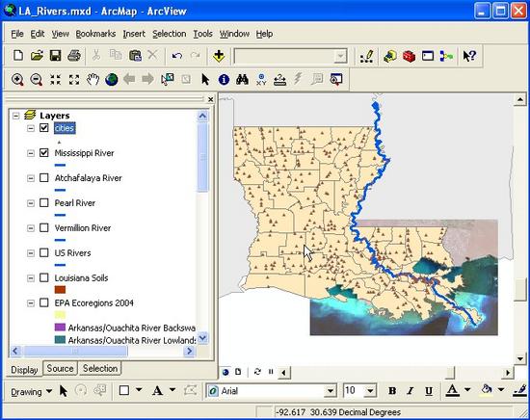Image resolution: width=530 pixels, height=420 pixels.
Task: Activate the Select Elements arrow
Action: pos(205,80)
